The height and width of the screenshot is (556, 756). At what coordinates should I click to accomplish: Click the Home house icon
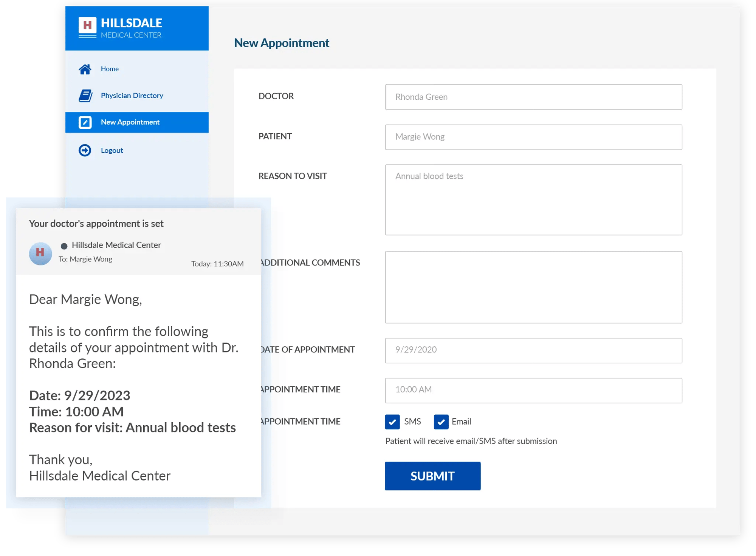tap(85, 69)
